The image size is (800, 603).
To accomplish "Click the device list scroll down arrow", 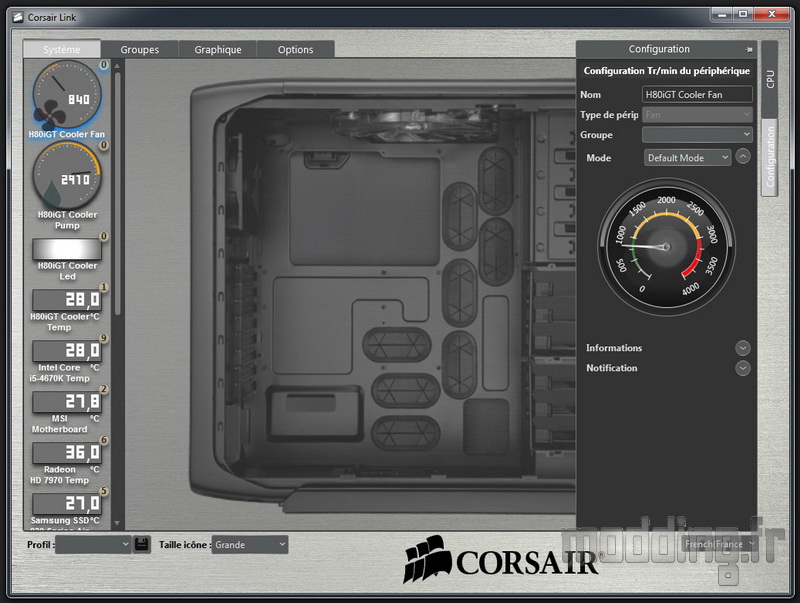I will (x=117, y=523).
